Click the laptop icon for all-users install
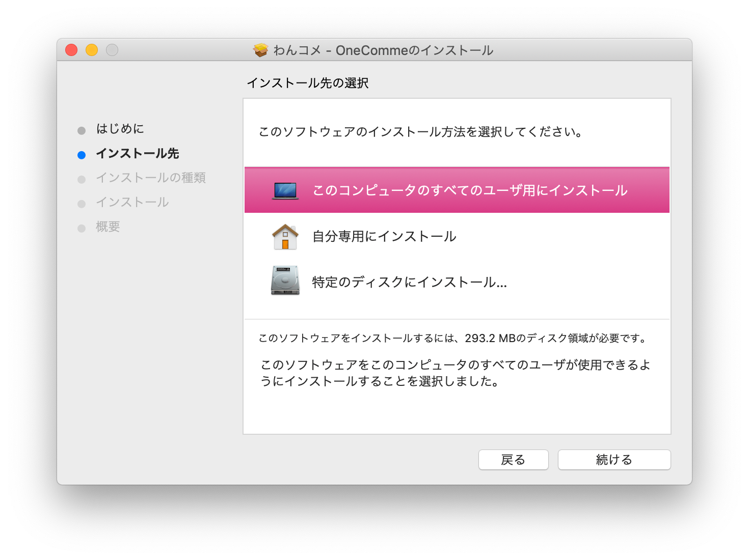 point(285,190)
